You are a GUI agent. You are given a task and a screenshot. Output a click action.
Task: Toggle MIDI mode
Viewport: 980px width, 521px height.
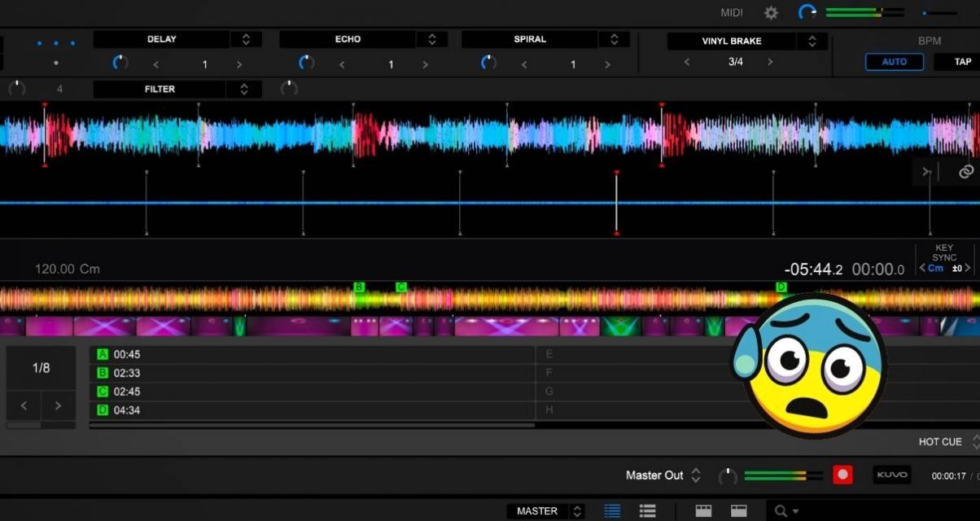[730, 12]
